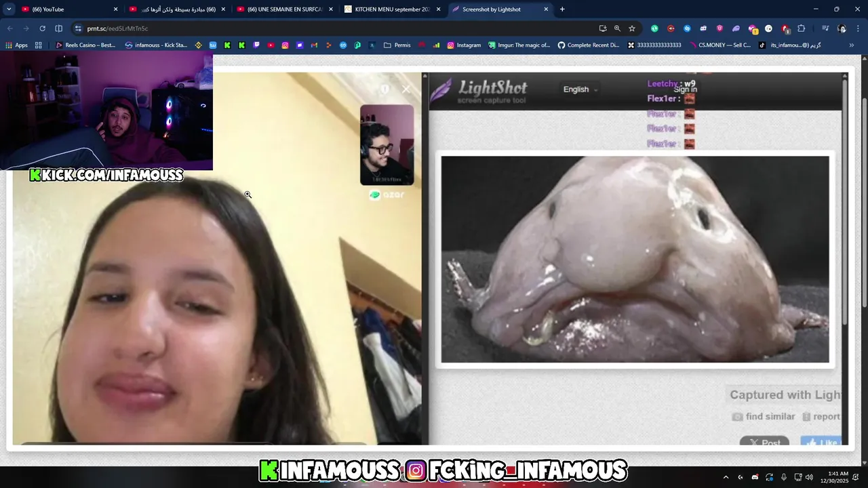Open site information icon in address bar

point(78,28)
